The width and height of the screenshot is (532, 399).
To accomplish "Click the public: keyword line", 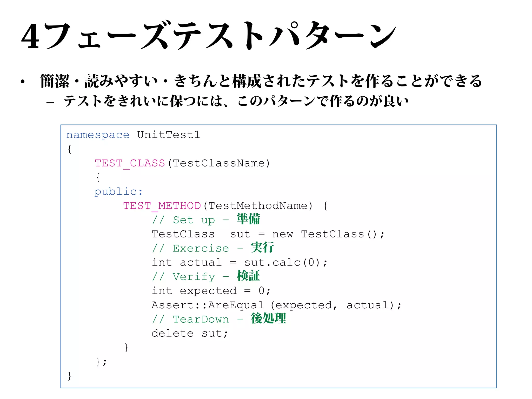I will coord(118,192).
